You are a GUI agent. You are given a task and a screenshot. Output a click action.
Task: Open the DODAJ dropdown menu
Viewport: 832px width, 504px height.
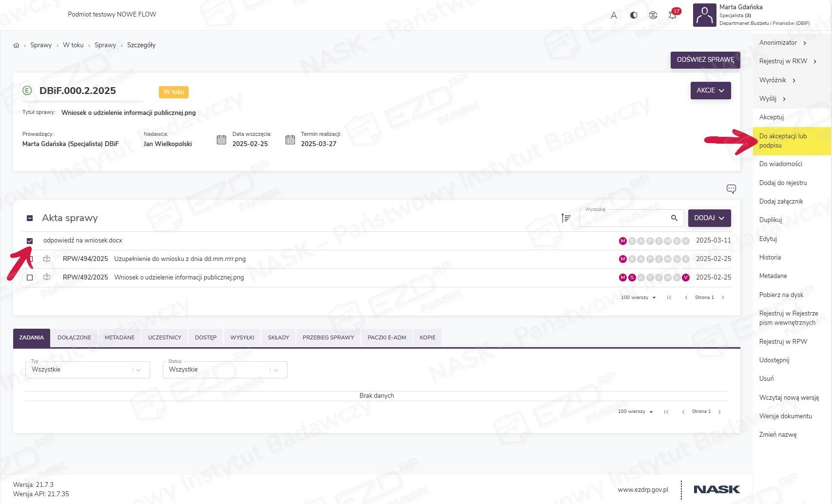click(x=709, y=218)
